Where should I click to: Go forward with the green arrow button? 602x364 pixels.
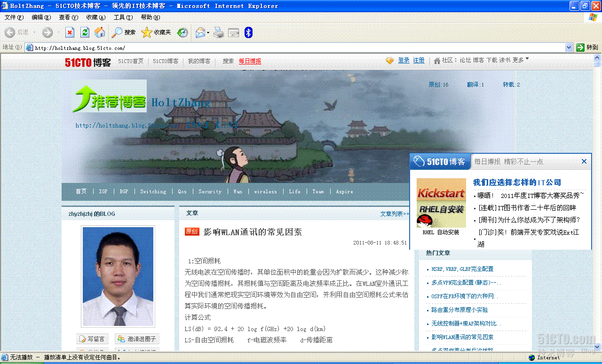48,32
